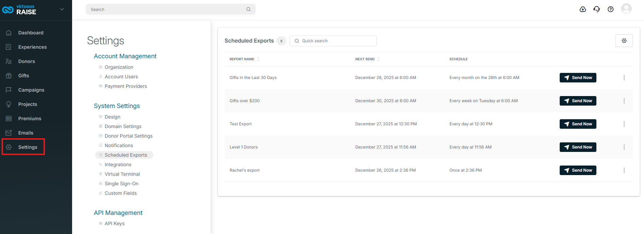Click the API Management heading

pos(118,213)
